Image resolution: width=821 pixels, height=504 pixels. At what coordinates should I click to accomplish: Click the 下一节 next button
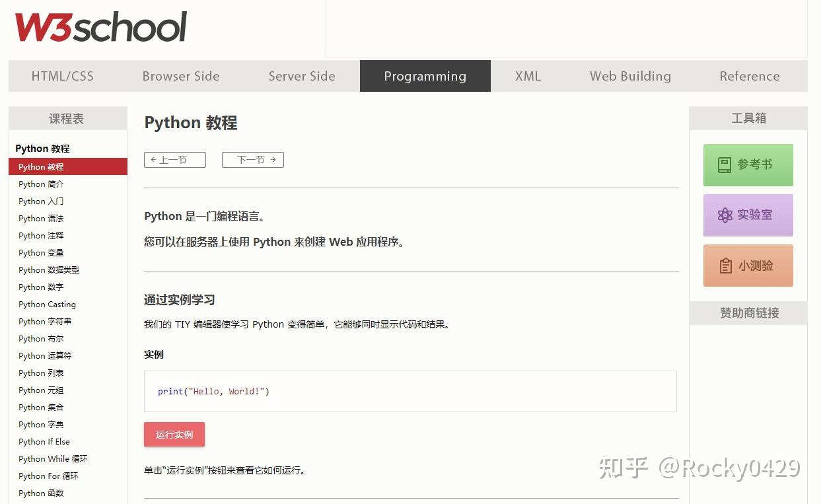coord(252,159)
